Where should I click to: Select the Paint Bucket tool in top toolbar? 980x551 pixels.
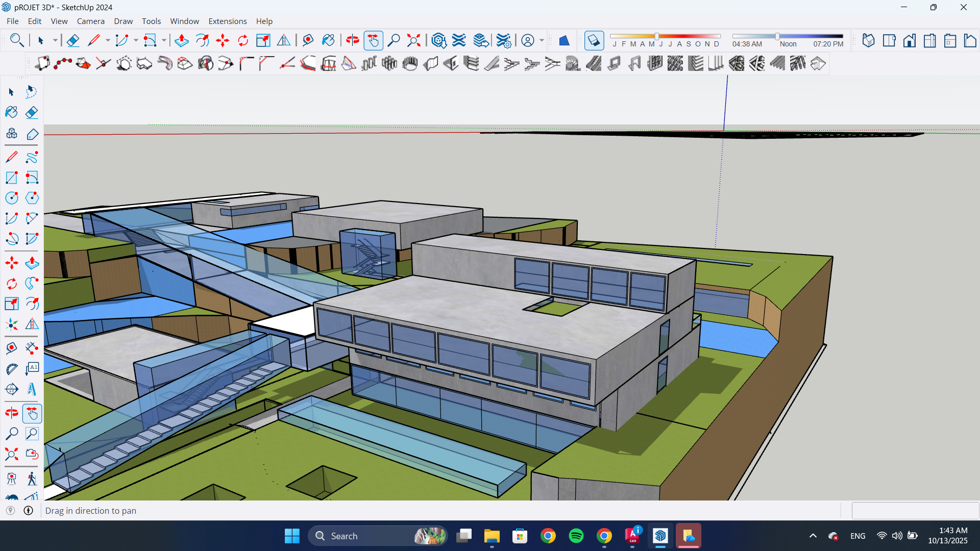pyautogui.click(x=328, y=40)
